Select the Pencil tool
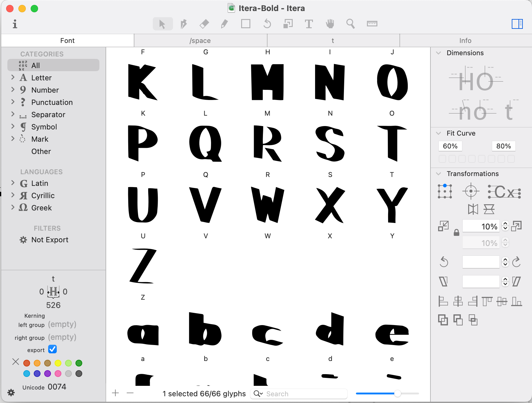 pos(225,24)
